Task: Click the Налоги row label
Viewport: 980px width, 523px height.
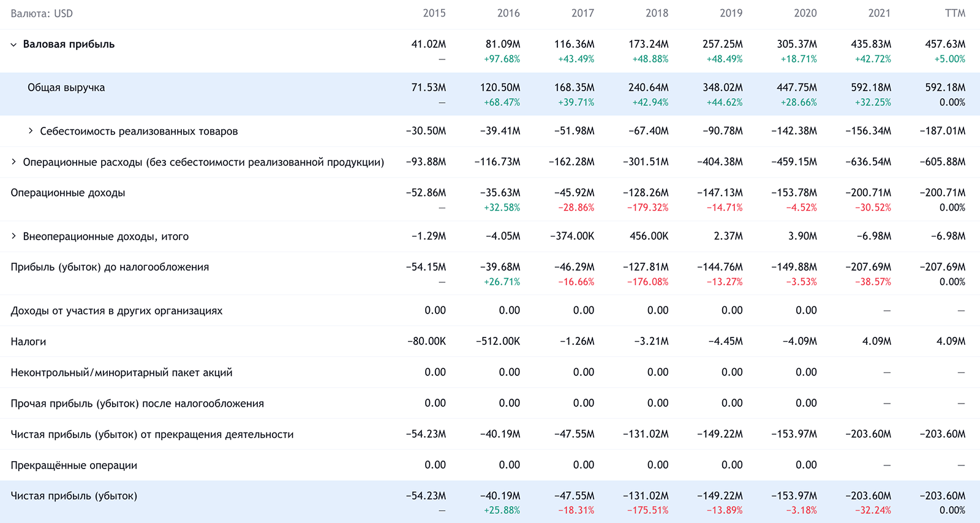Action: [x=28, y=342]
